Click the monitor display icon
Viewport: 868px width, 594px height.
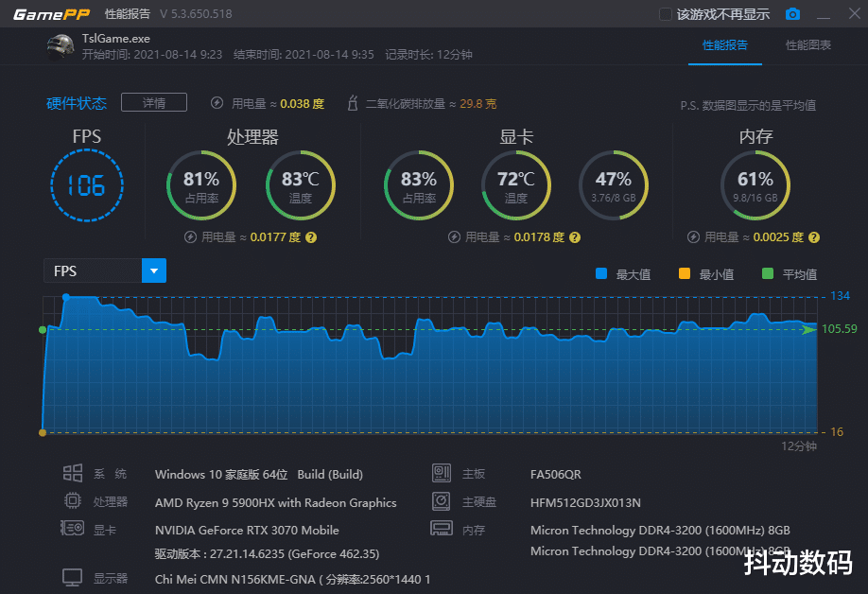[72, 577]
